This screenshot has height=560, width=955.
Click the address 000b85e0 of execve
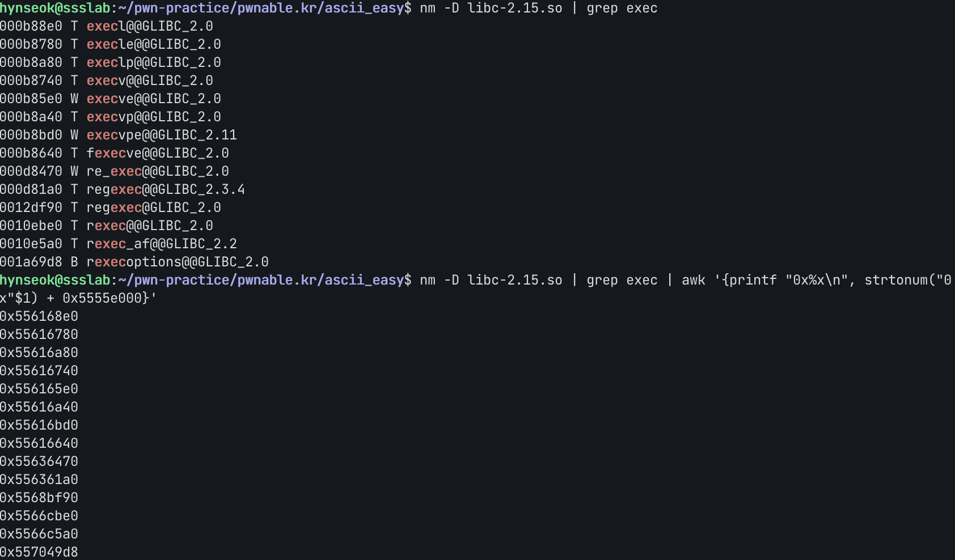point(31,99)
